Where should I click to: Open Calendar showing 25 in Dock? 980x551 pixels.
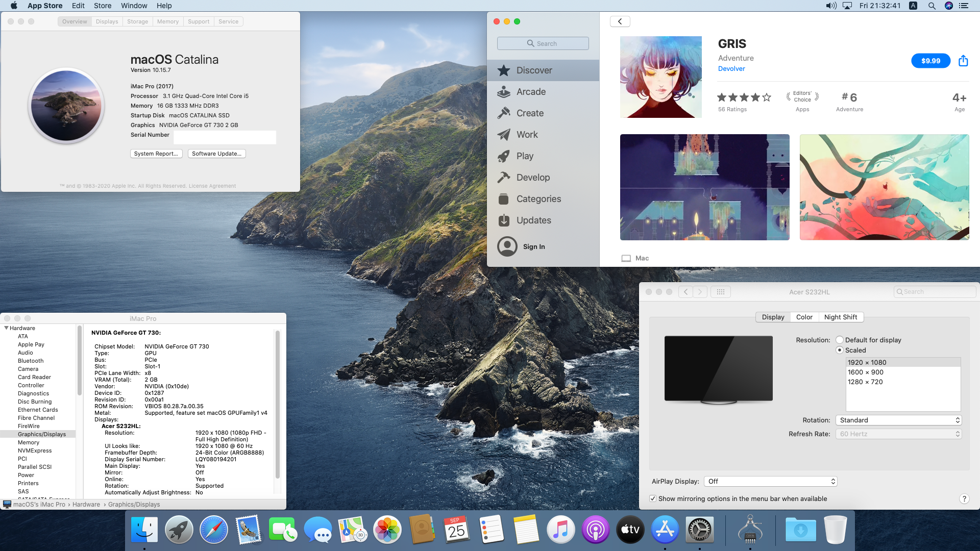pyautogui.click(x=457, y=530)
